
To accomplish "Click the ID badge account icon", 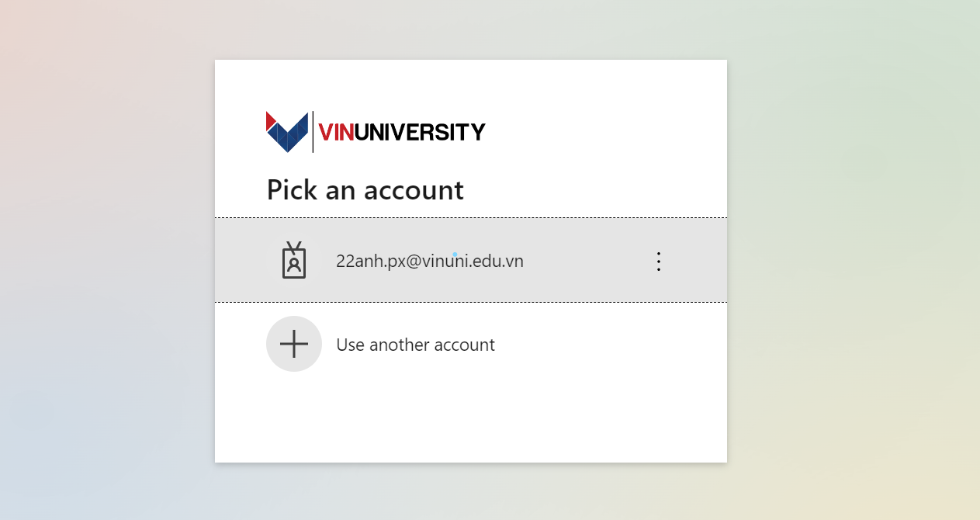I will point(294,261).
